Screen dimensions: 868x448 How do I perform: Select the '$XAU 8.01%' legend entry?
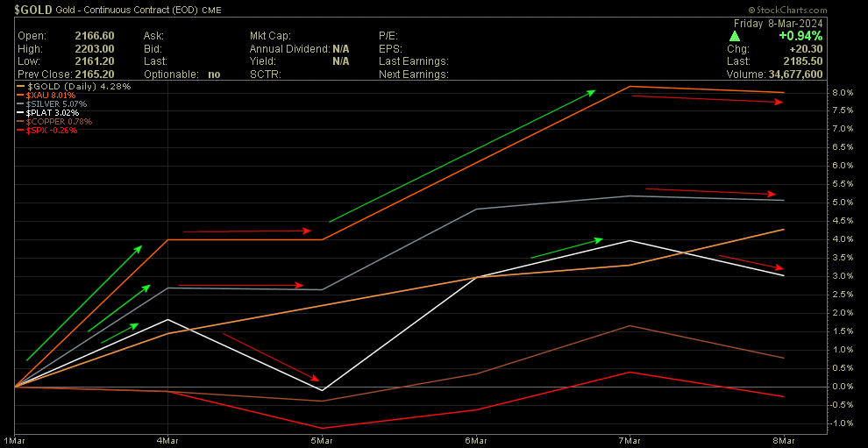(x=51, y=96)
